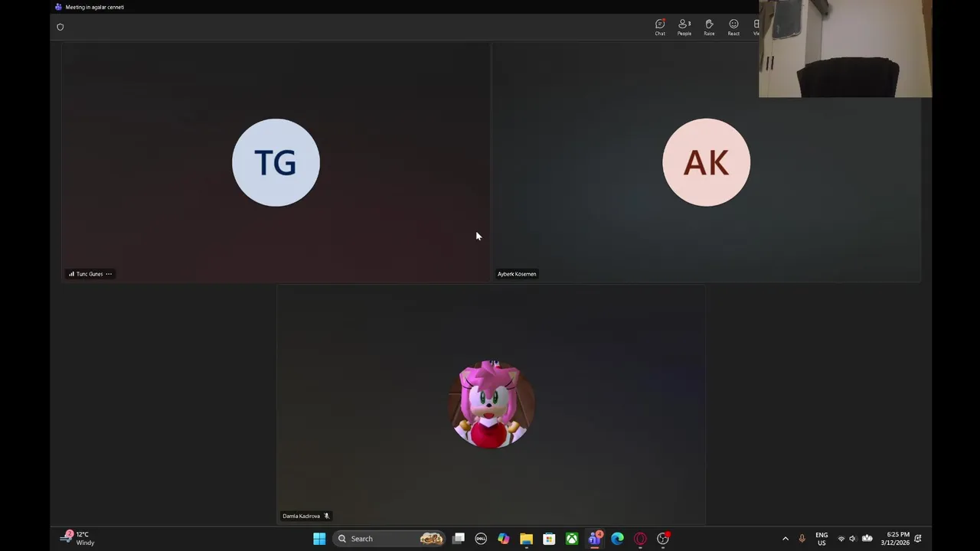Click the Ayberk Kosemen name label
The image size is (980, 551).
point(517,274)
